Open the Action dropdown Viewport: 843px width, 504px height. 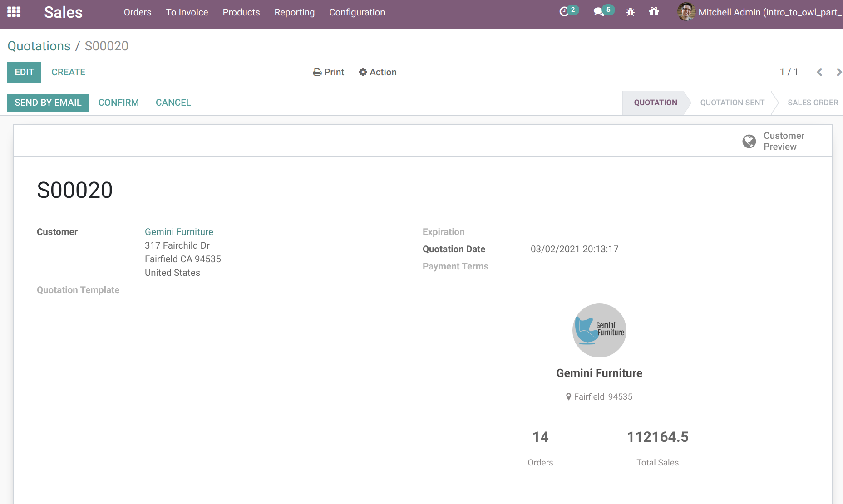378,72
